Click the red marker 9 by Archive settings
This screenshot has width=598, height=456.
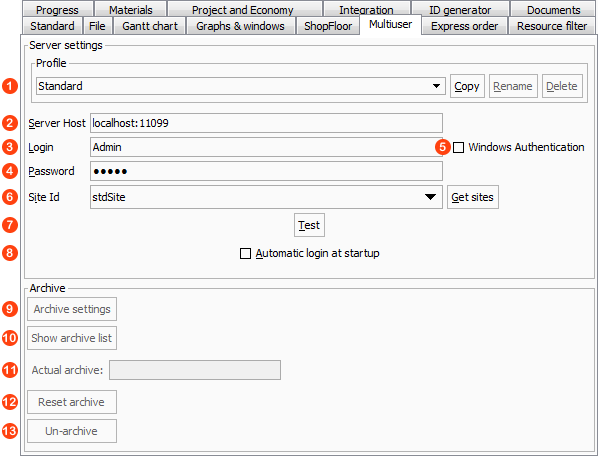10,309
